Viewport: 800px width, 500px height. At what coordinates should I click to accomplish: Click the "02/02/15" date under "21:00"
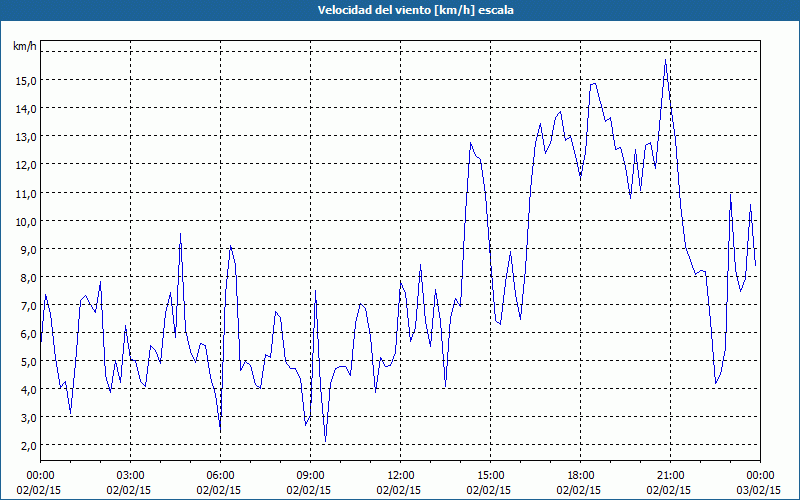click(x=669, y=490)
